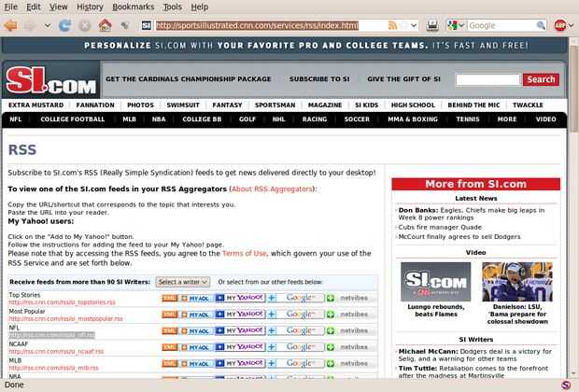Click XML icon for NCAAF feed
Viewport: 579px width, 392px height.
click(x=169, y=347)
